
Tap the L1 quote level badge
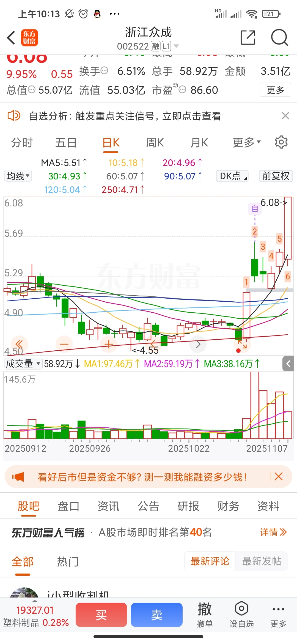pyautogui.click(x=166, y=46)
